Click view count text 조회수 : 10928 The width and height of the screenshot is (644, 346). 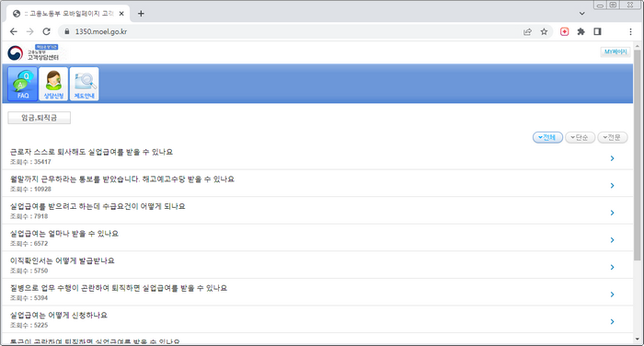[30, 189]
